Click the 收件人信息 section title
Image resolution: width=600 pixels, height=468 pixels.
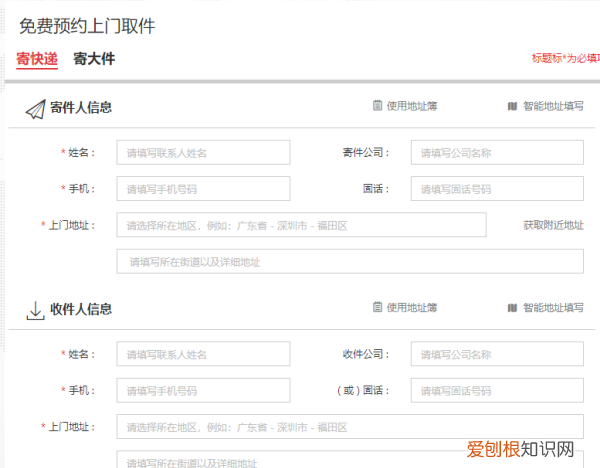coord(81,309)
